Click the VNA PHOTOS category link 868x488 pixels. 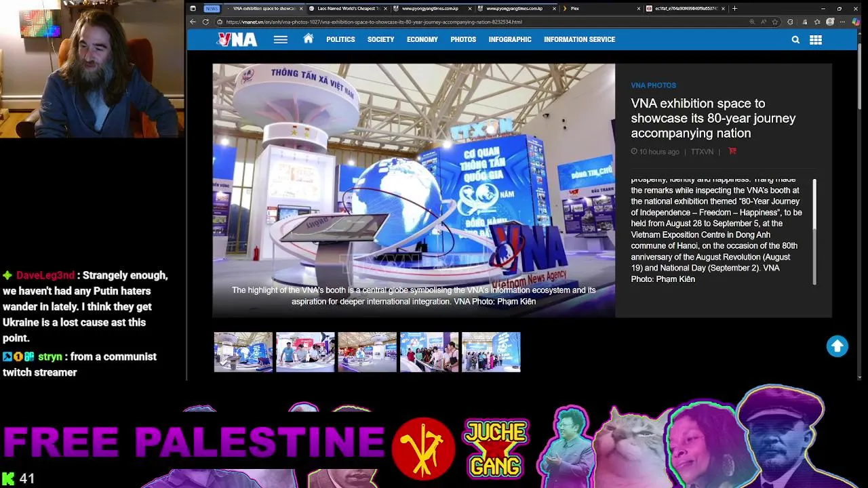pos(653,85)
